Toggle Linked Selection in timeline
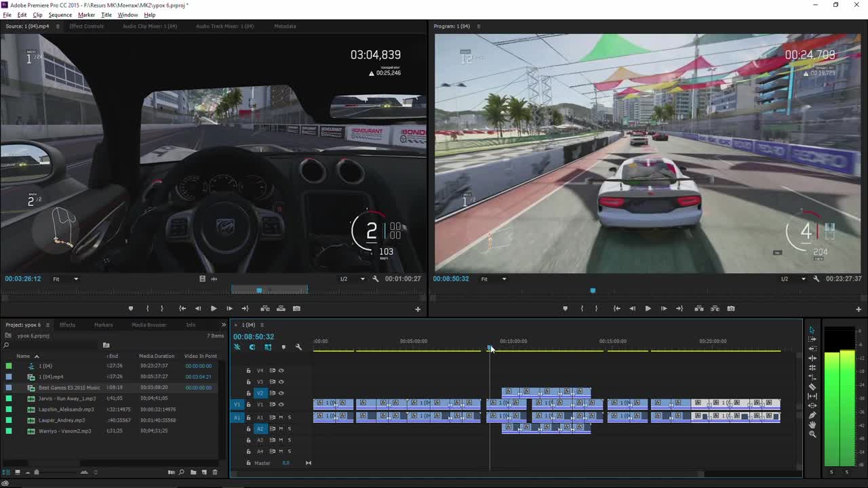The height and width of the screenshot is (488, 868). 268,347
